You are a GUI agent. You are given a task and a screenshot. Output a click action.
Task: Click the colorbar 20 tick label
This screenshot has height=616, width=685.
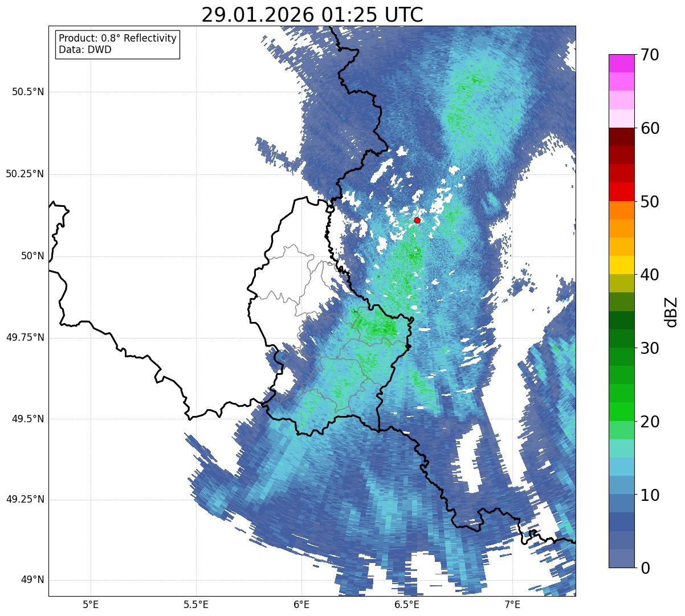650,422
